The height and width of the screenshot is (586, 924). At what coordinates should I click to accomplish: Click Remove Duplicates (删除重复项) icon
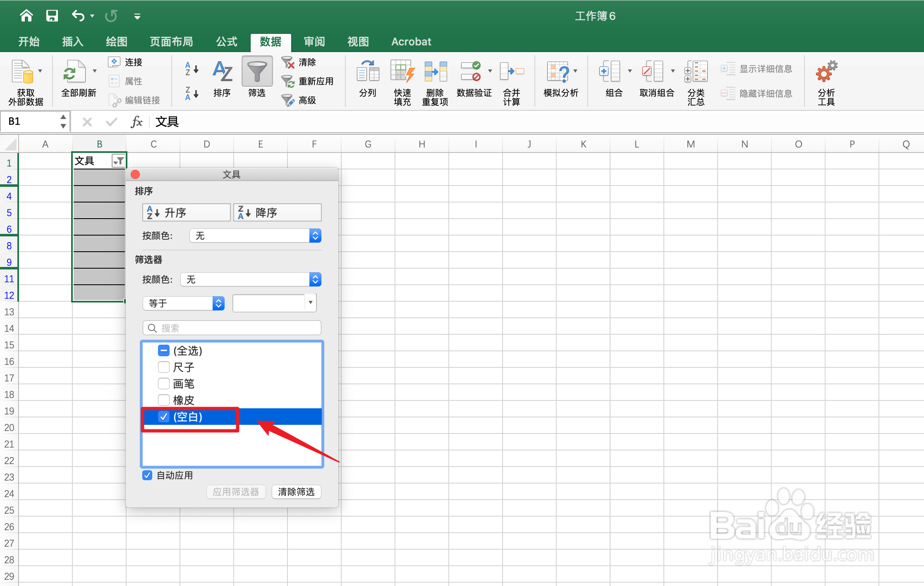pyautogui.click(x=435, y=72)
